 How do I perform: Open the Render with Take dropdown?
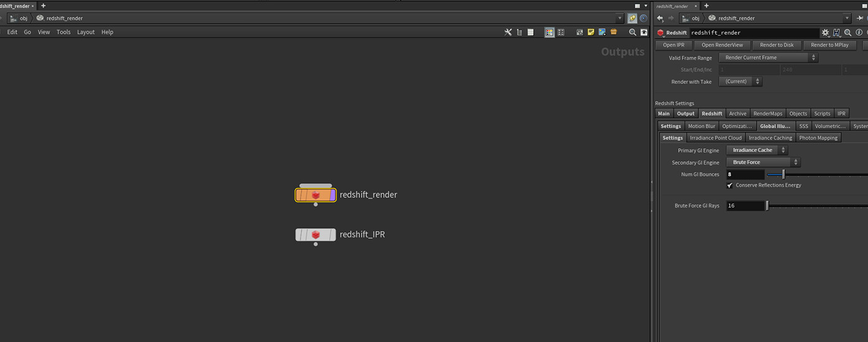pos(740,82)
